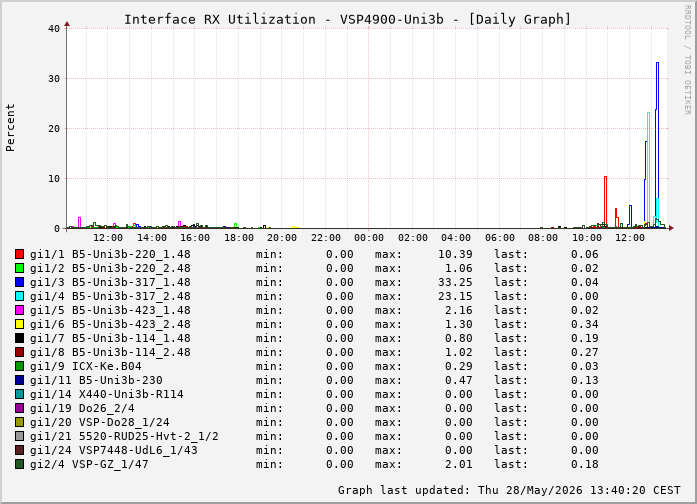Click the 22:00 x-axis time label
The image size is (697, 504).
point(325,238)
